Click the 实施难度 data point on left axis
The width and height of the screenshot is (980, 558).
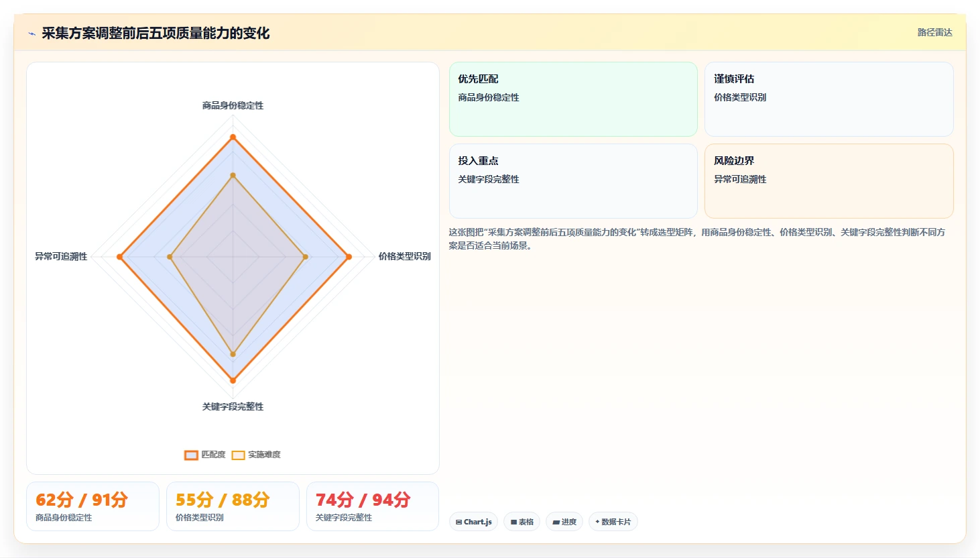170,257
